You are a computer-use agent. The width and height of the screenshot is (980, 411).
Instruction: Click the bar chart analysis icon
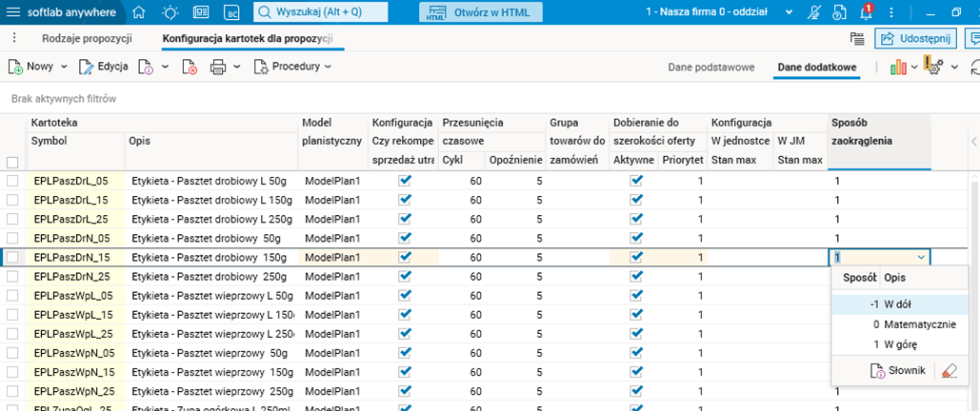[x=898, y=67]
